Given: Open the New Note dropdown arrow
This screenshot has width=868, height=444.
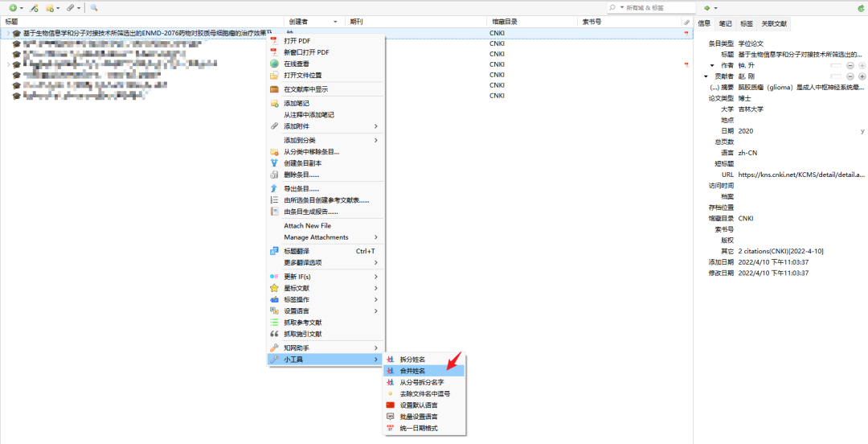Looking at the screenshot, I should click(58, 8).
